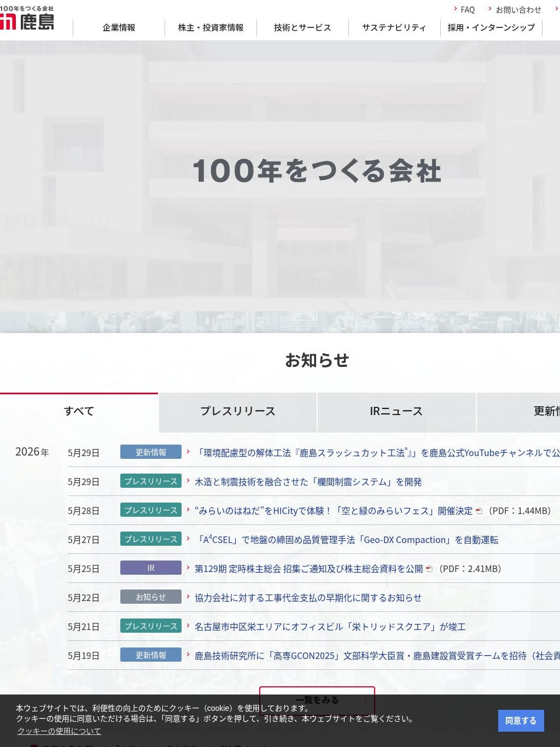Open the クッキーの使用について link
Screen dimensions: 560x747
(x=59, y=731)
